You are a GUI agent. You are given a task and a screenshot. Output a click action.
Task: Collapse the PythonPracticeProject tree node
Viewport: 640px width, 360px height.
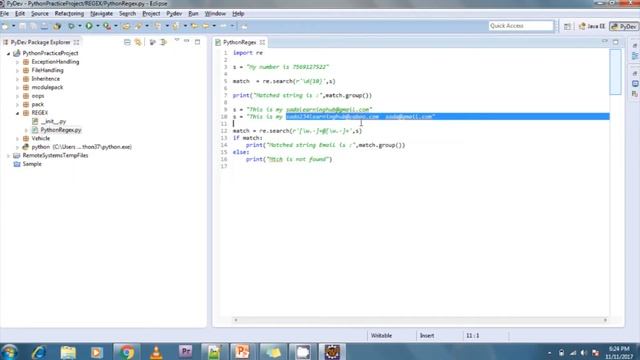(x=8, y=53)
